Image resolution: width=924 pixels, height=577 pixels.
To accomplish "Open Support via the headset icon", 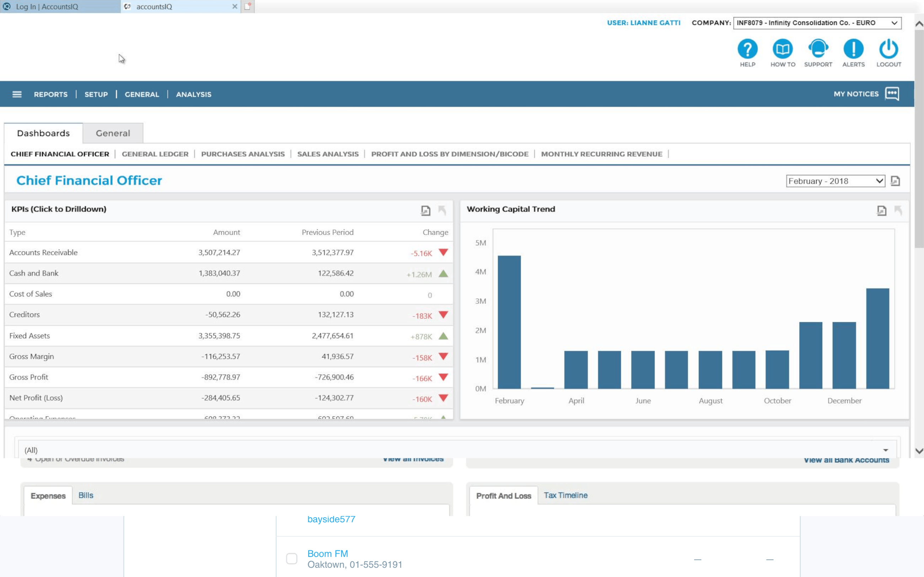I will [x=818, y=48].
